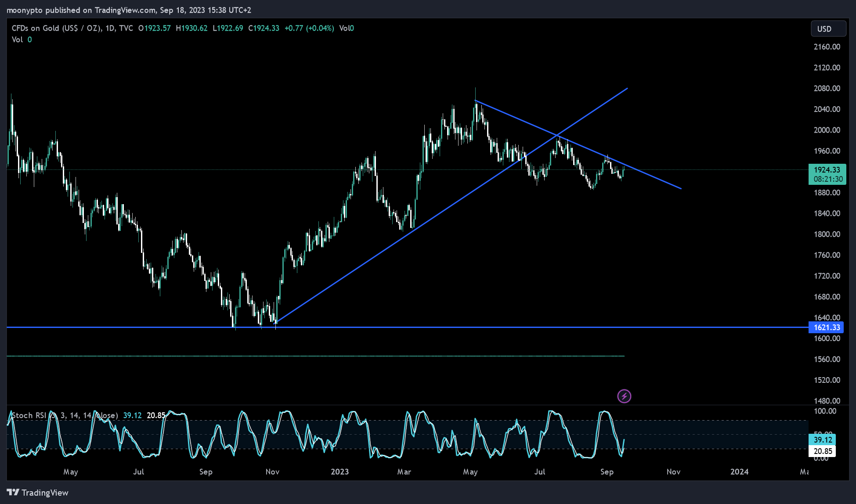Click the close price value C1924.33

click(264, 28)
